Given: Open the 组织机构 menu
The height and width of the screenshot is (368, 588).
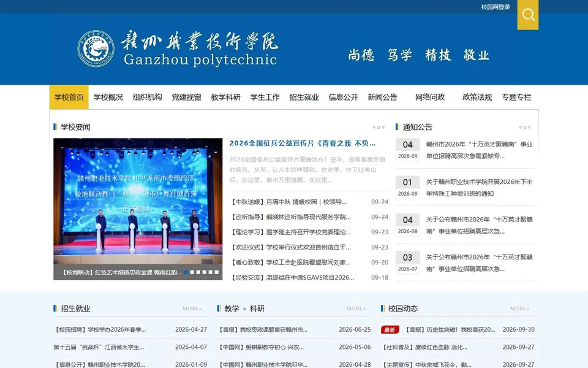Looking at the screenshot, I should tap(148, 98).
